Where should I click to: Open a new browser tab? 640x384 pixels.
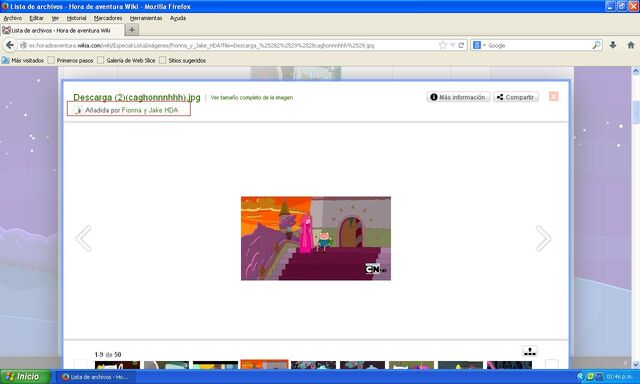click(132, 30)
